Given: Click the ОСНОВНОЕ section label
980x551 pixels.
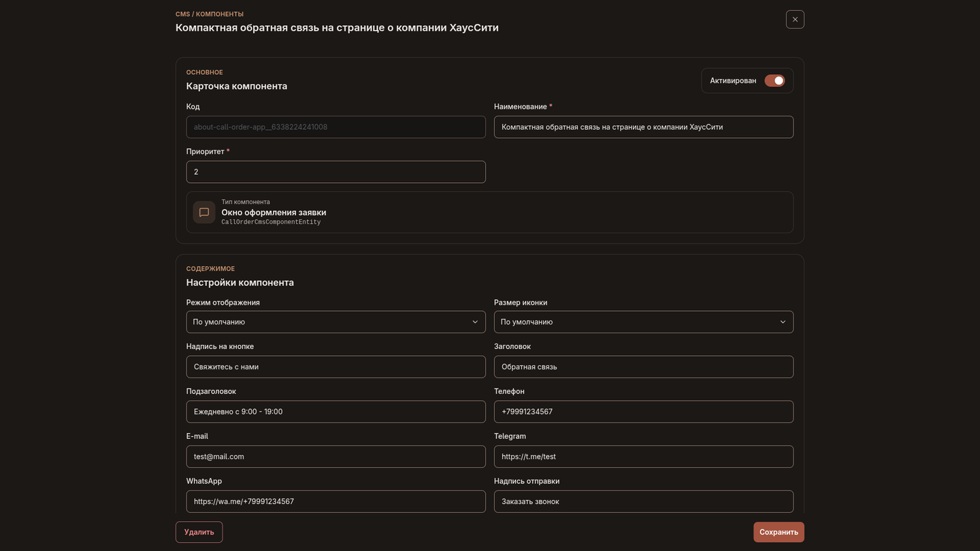Looking at the screenshot, I should click(x=205, y=72).
